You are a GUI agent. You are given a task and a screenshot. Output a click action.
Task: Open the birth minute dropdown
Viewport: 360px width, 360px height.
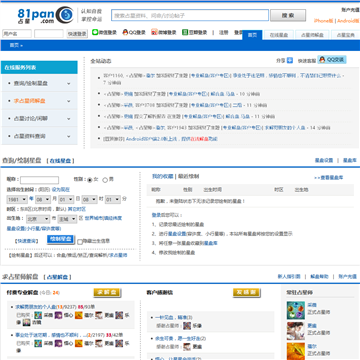pyautogui.click(x=113, y=199)
